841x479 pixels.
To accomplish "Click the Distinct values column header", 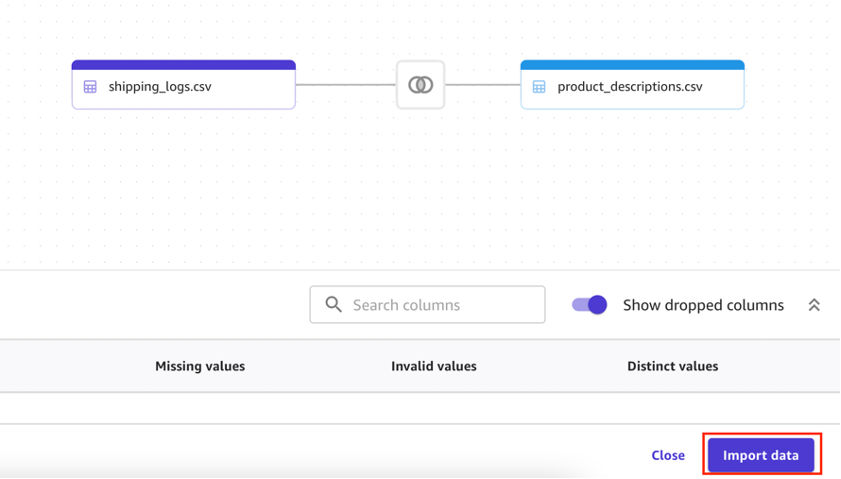I will click(673, 366).
